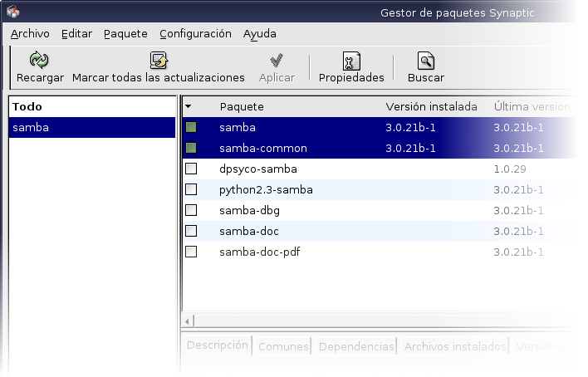Sort by Última versión column header
588x377 pixels.
pyautogui.click(x=532, y=107)
